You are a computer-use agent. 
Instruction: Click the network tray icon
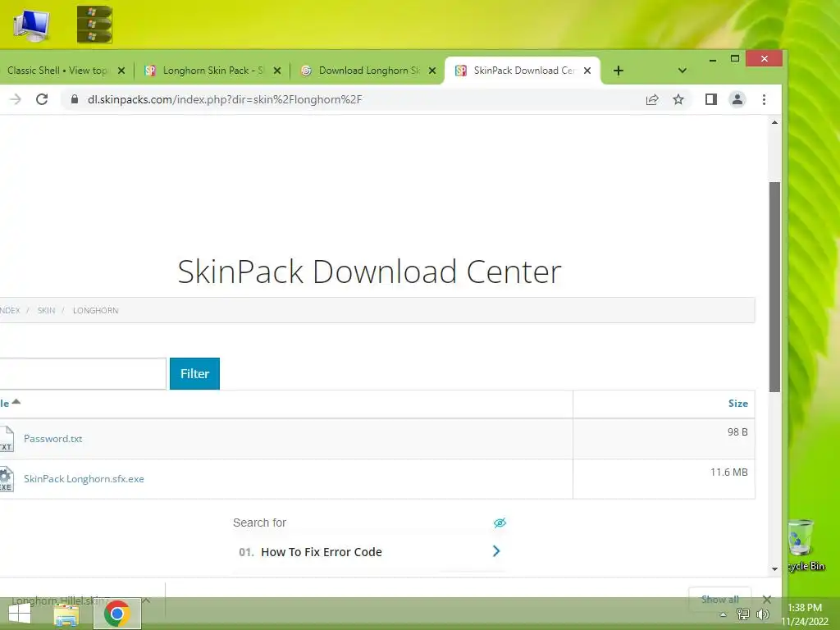(x=743, y=614)
